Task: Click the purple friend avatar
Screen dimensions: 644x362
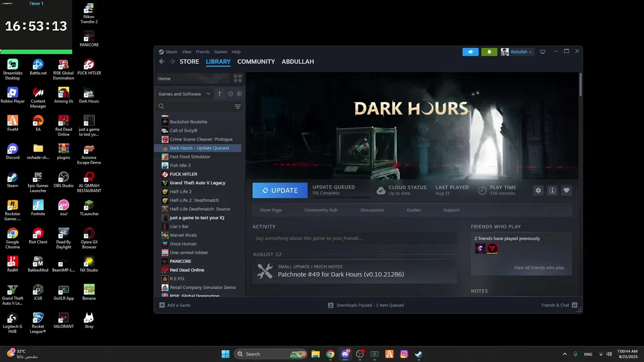Action: [480, 248]
